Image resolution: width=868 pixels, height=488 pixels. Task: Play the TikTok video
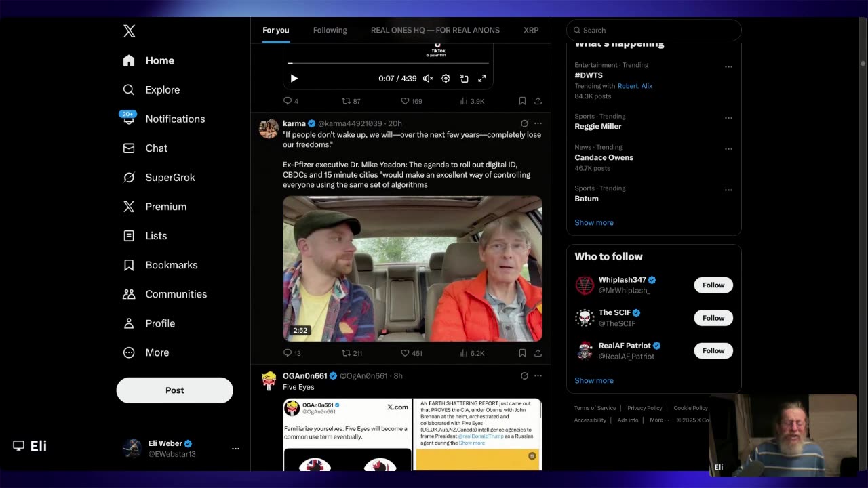pos(294,79)
